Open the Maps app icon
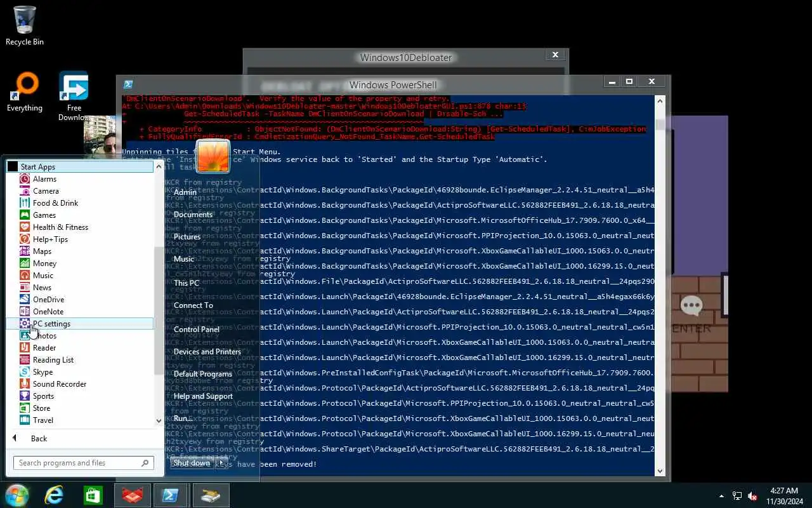The image size is (812, 508). (x=25, y=251)
